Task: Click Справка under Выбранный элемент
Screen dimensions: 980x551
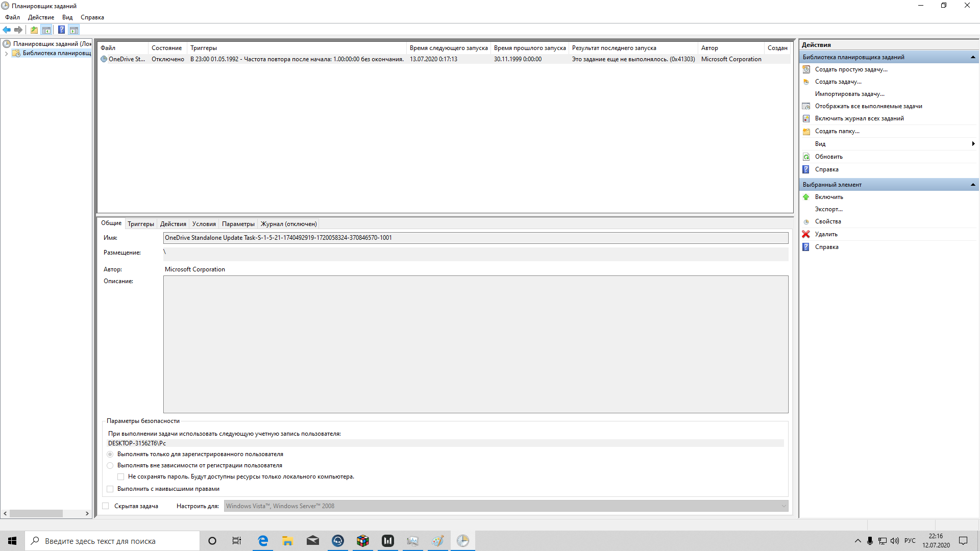Action: pyautogui.click(x=827, y=247)
